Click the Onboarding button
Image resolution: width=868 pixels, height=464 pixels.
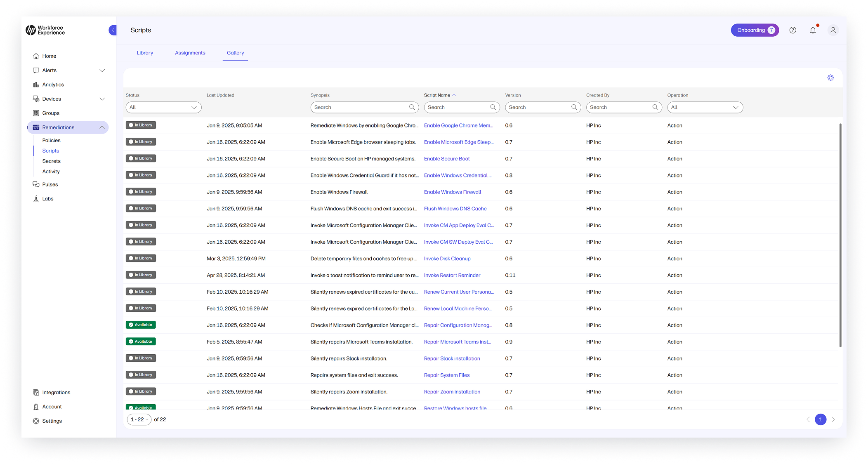(x=755, y=30)
